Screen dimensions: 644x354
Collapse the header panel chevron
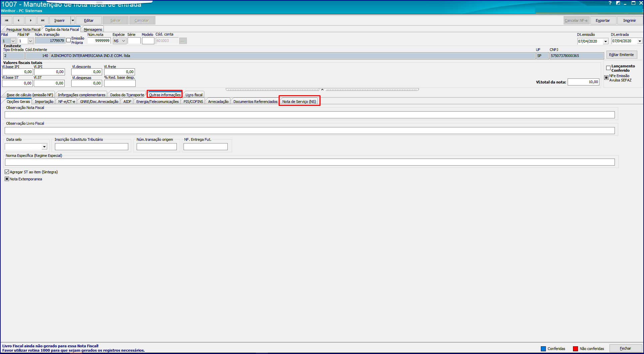(x=322, y=90)
